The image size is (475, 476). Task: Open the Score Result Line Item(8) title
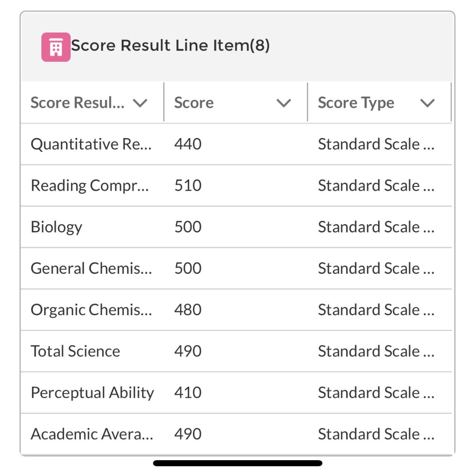[x=170, y=46]
